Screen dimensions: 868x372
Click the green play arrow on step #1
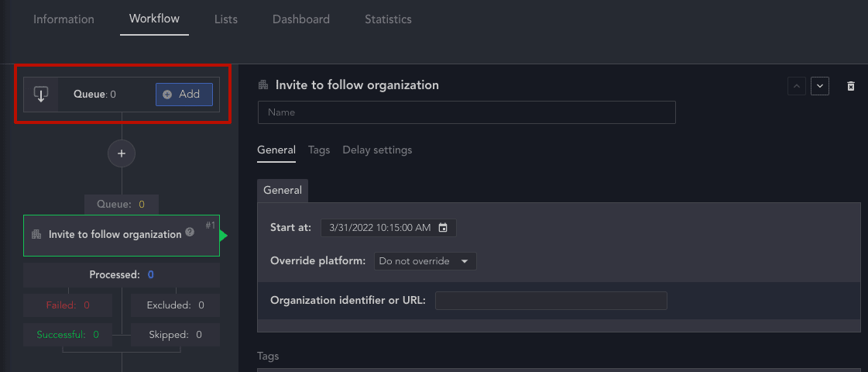click(x=223, y=236)
